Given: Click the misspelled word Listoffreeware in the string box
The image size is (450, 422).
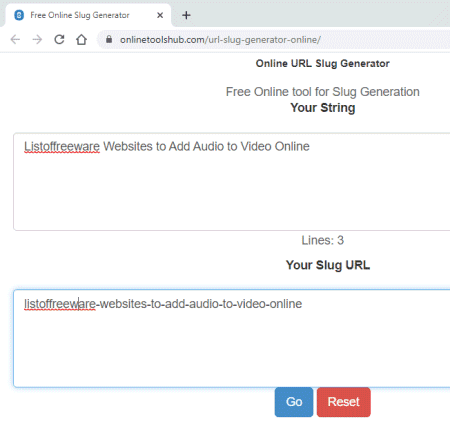Looking at the screenshot, I should pos(62,146).
